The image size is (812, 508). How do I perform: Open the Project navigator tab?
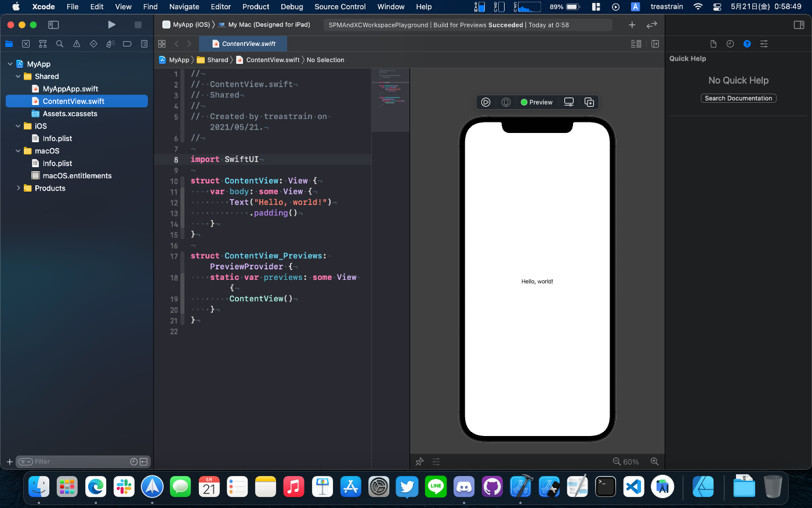9,44
